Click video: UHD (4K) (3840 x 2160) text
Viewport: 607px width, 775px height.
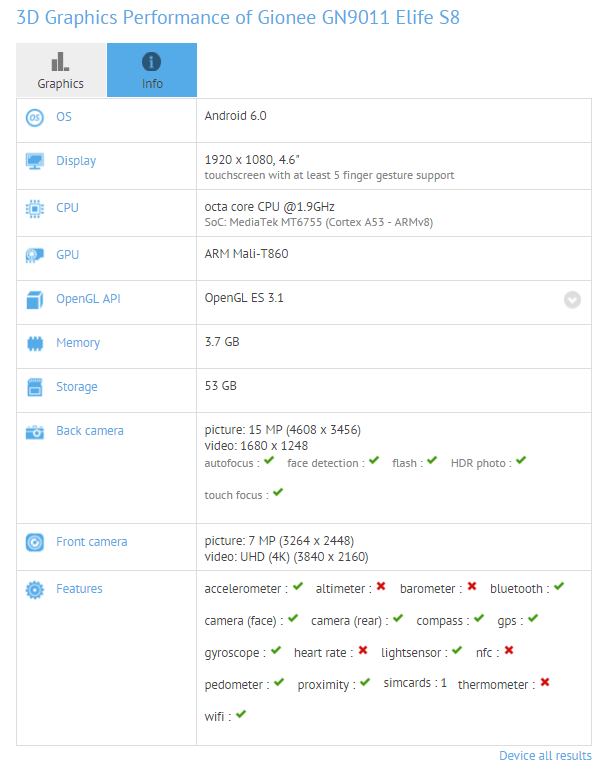pos(286,557)
